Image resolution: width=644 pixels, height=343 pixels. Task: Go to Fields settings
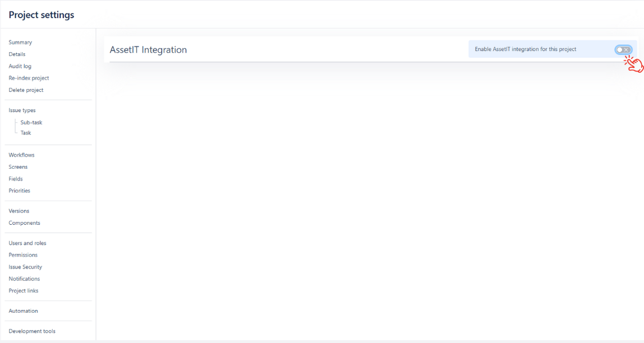[16, 179]
